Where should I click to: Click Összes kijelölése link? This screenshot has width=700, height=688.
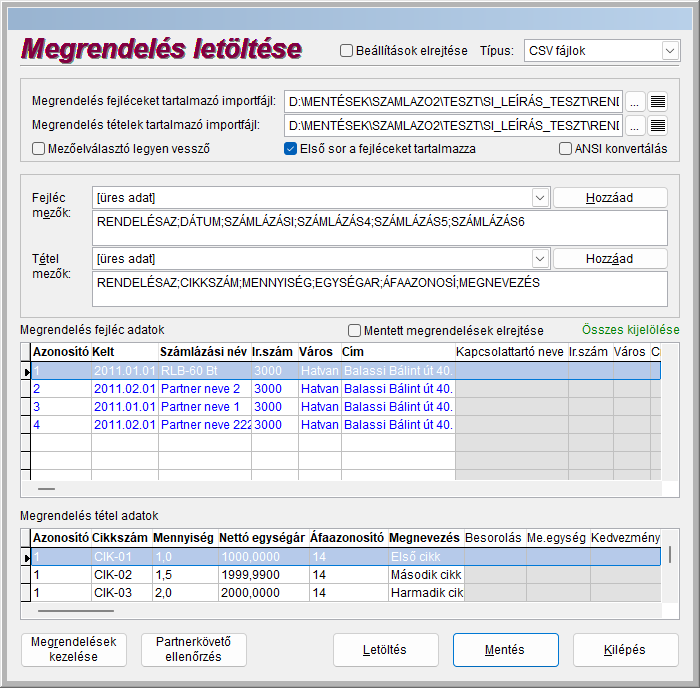click(630, 330)
